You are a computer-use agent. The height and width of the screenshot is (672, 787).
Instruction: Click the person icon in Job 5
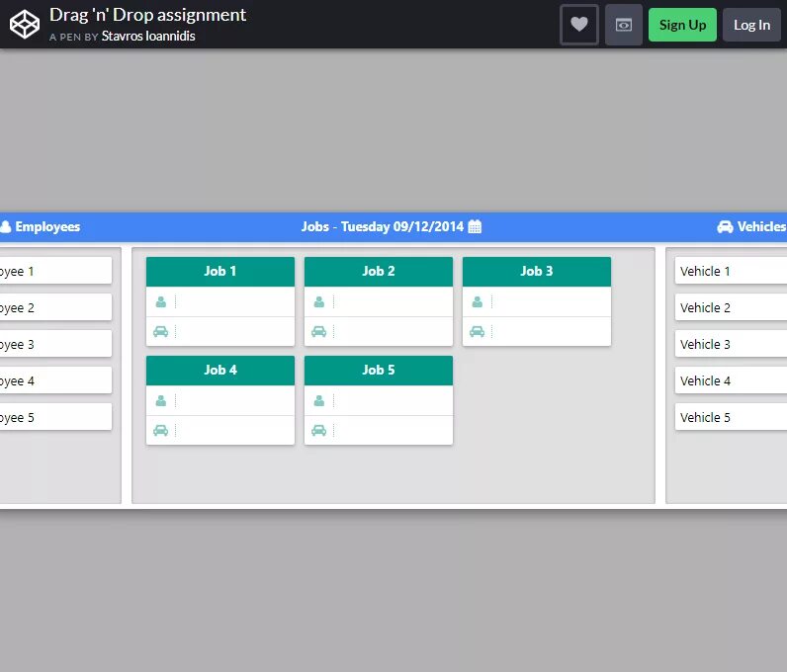tap(318, 400)
